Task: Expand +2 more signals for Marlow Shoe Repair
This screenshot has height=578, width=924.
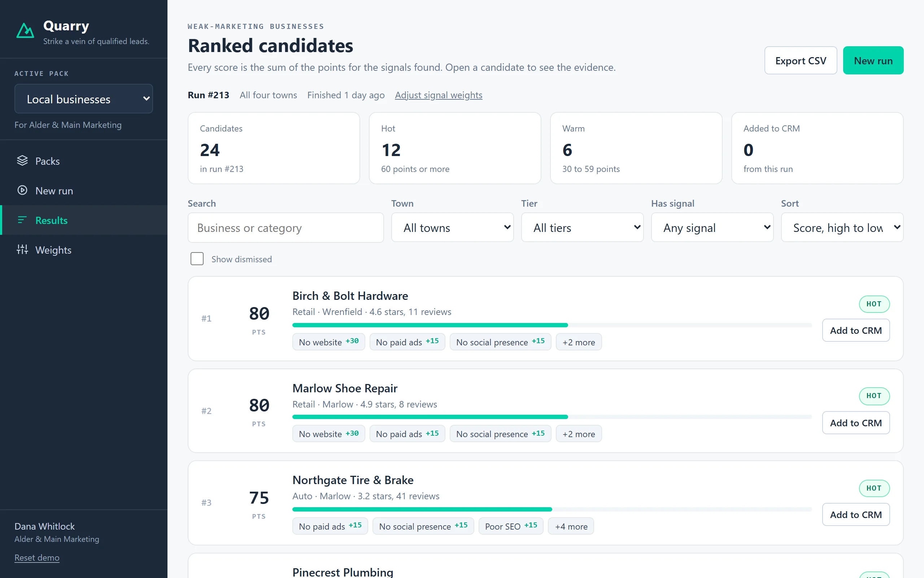Action: pyautogui.click(x=579, y=434)
